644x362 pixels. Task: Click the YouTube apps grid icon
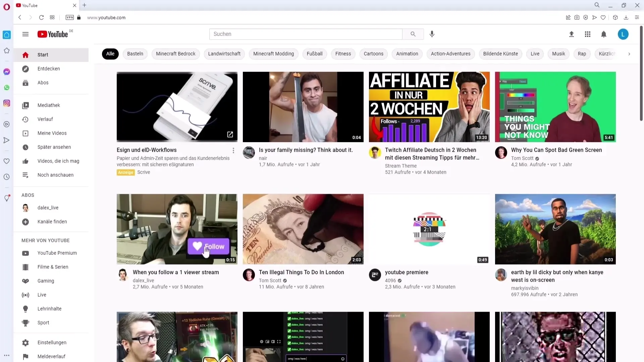click(587, 34)
